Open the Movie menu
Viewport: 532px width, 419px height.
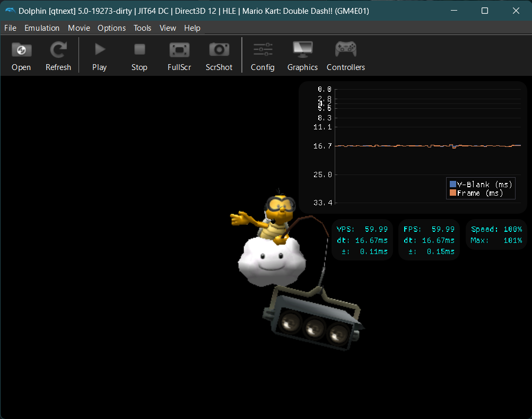pyautogui.click(x=79, y=28)
